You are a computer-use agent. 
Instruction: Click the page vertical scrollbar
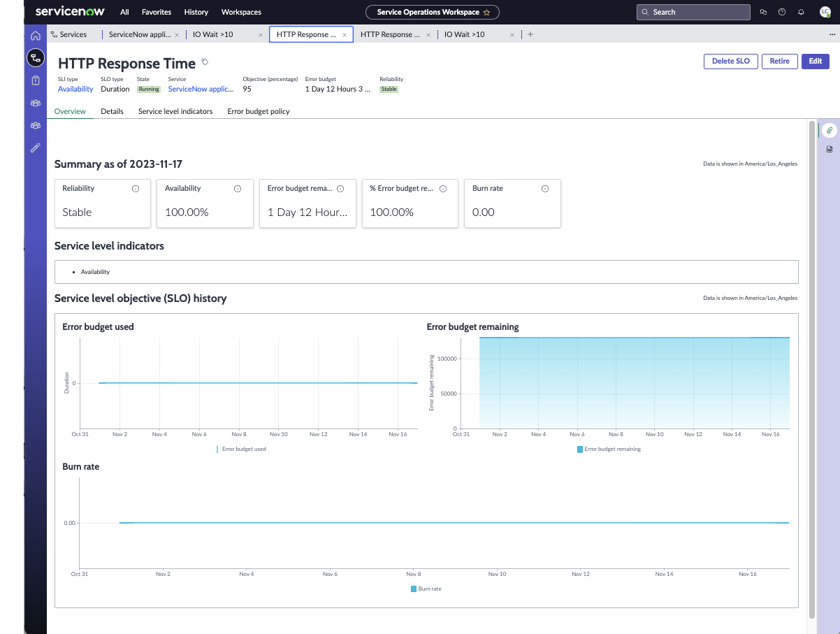(812, 369)
